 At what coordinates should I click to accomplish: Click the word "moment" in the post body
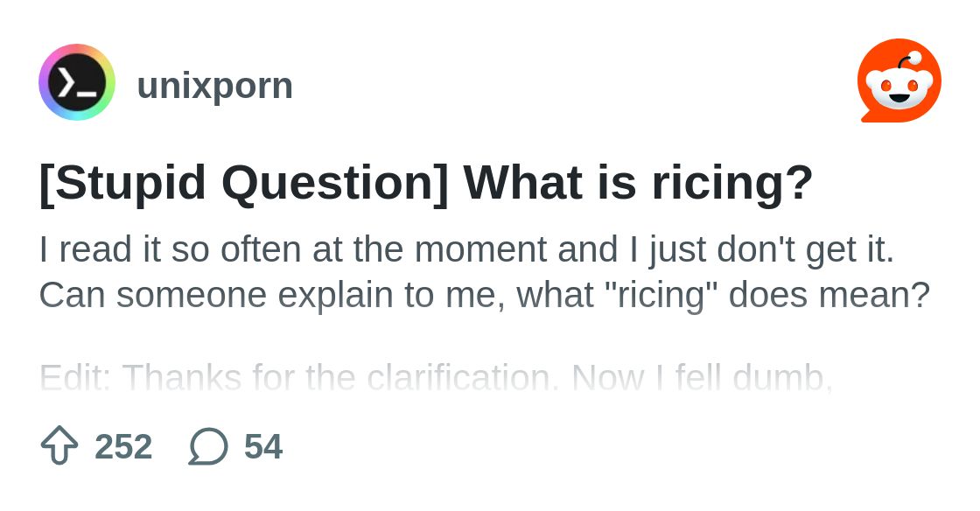(480, 250)
